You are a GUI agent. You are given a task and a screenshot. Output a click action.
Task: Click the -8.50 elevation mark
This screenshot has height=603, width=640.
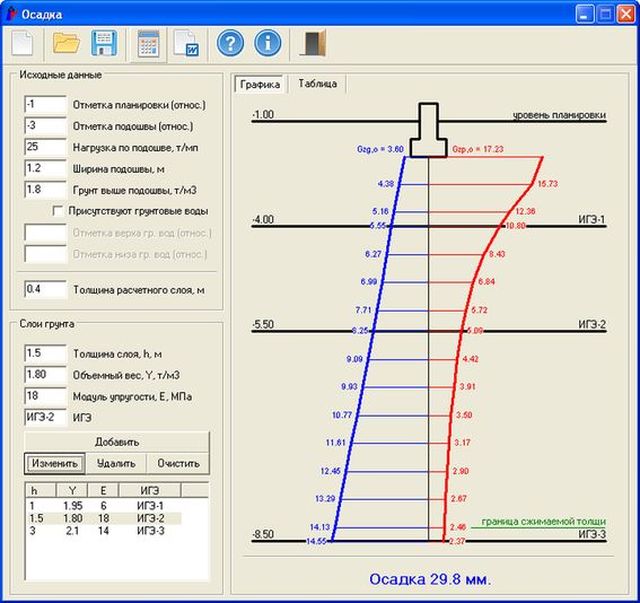tap(263, 534)
